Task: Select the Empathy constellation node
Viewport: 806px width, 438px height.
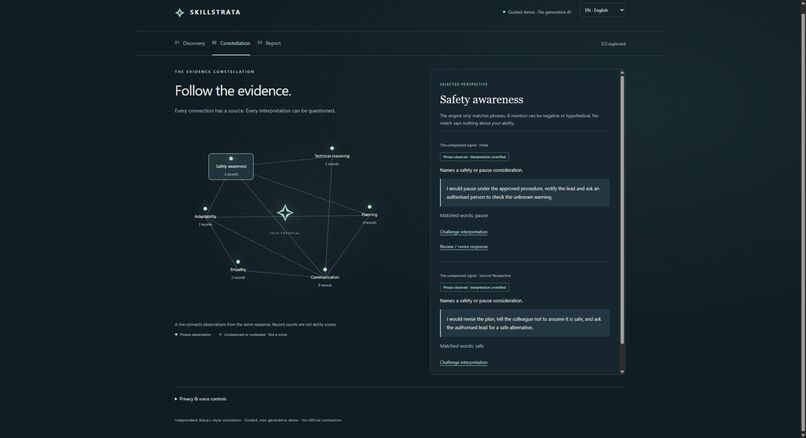Action: click(238, 270)
